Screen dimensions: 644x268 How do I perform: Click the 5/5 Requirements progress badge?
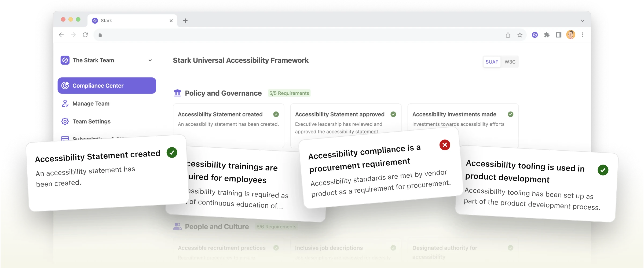tap(289, 93)
